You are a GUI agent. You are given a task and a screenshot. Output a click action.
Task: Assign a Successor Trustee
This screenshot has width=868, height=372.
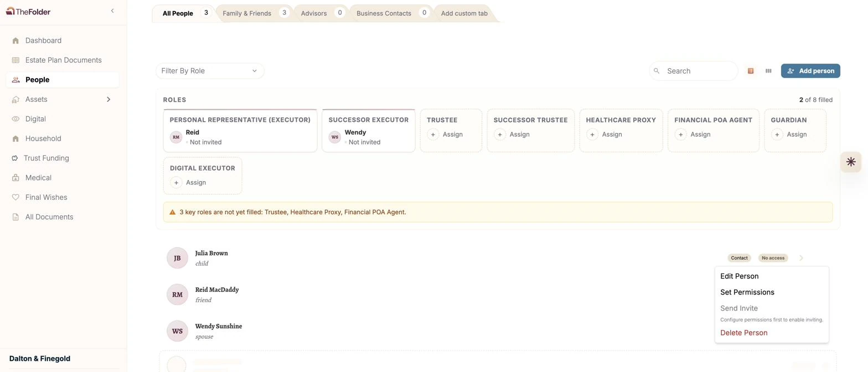pyautogui.click(x=513, y=135)
